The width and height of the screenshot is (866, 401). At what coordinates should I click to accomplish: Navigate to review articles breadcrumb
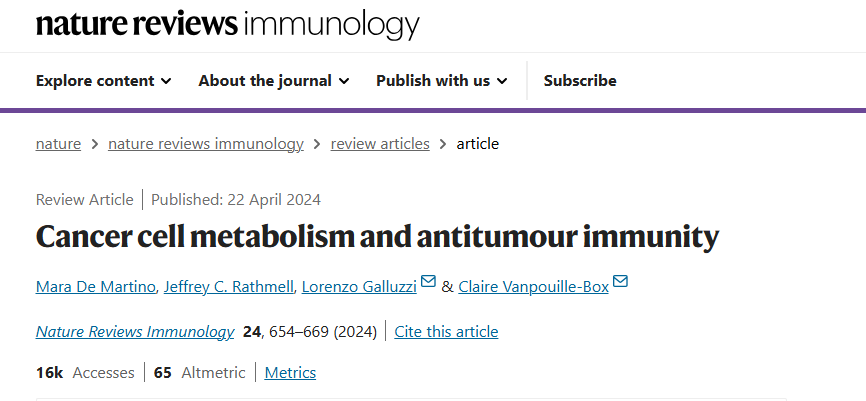pyautogui.click(x=380, y=144)
